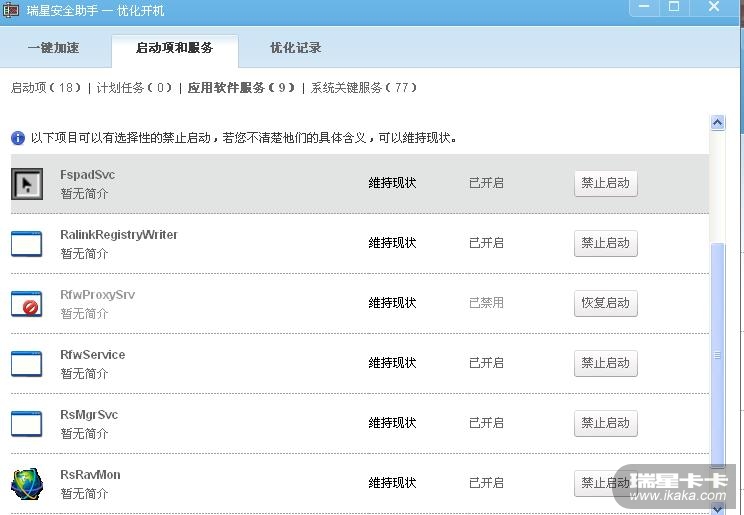Select the RsMgrSvc service name
Viewport: 744px width, 515px height.
coord(89,414)
